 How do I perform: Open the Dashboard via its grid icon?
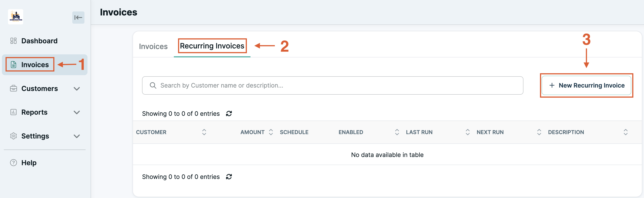[x=13, y=41]
